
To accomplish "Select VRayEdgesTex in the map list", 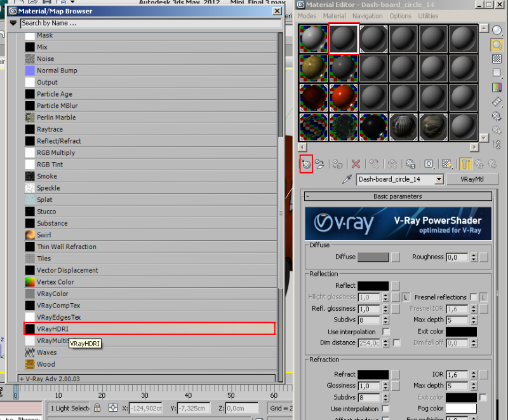I will point(150,317).
